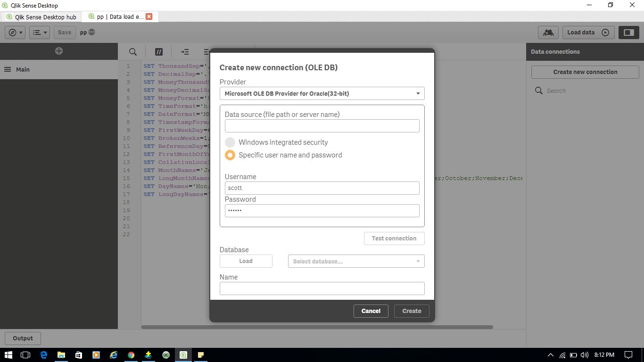Focus the connection Name field
Image resolution: width=644 pixels, height=362 pixels.
322,288
